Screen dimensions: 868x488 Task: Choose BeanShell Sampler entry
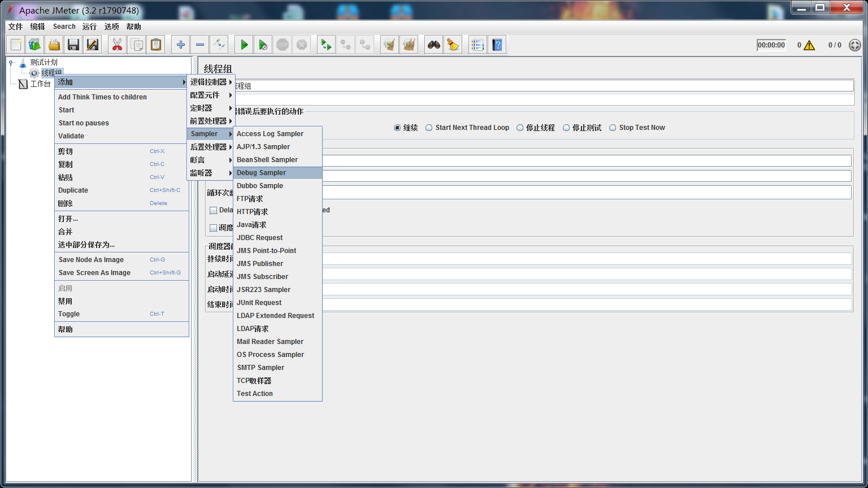coord(277,160)
